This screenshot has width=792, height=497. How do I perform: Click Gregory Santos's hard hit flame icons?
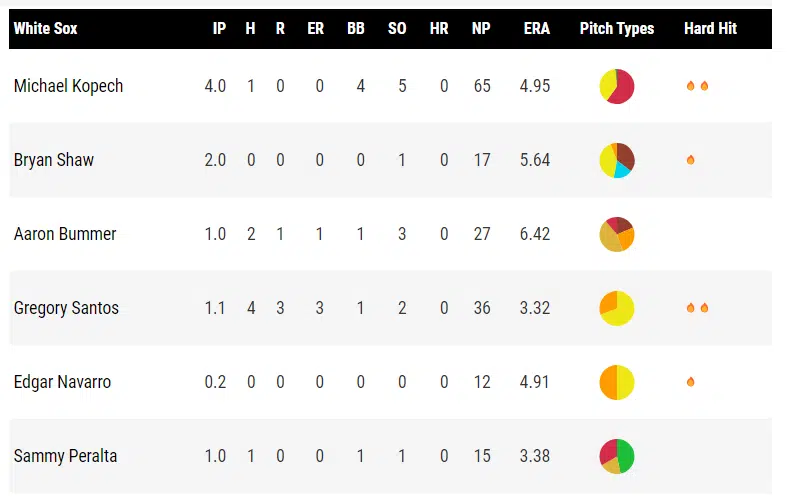697,308
